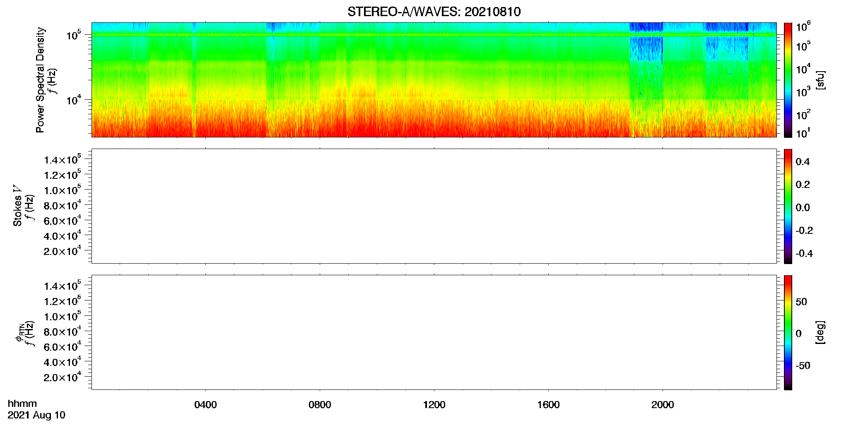Click the 2000 time tick label

coord(663,405)
